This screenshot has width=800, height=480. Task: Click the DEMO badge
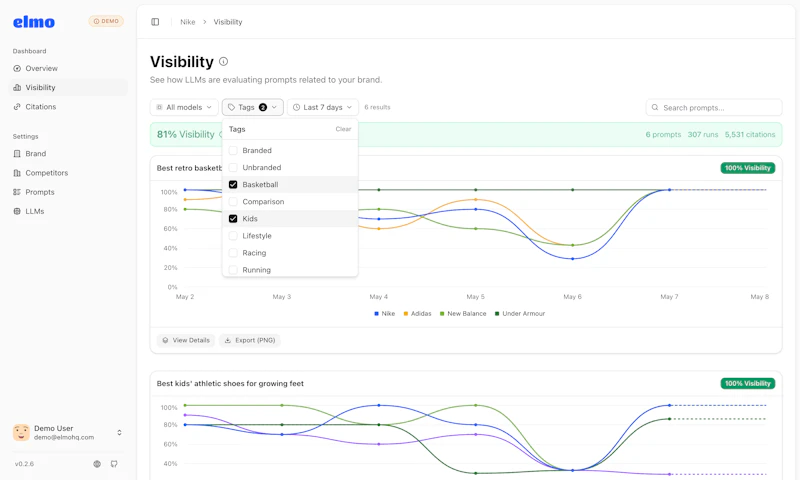click(x=106, y=21)
